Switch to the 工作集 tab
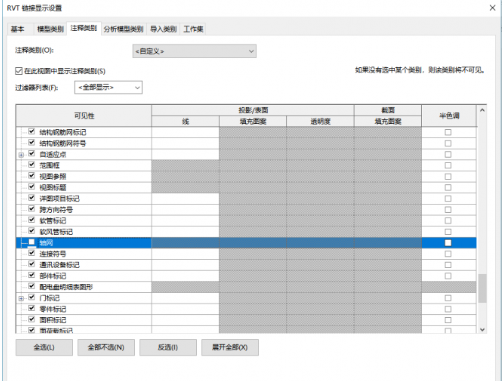 coord(193,29)
